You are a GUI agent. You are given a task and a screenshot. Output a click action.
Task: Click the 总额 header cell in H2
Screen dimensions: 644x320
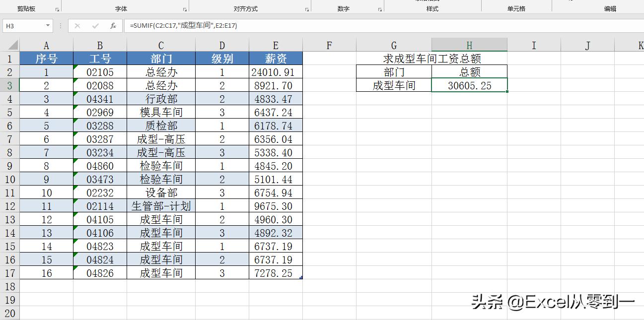(x=469, y=71)
